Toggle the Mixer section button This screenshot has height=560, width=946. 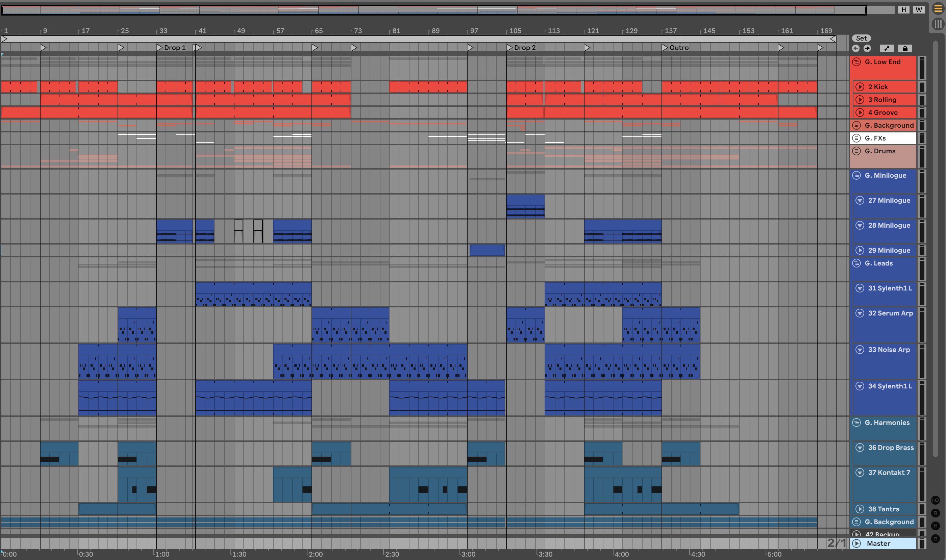(935, 526)
